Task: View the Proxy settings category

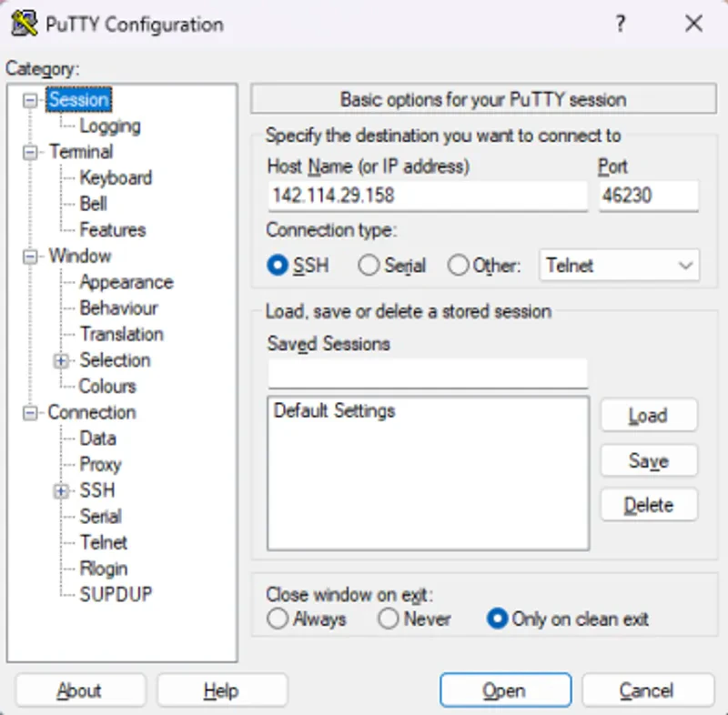Action: [x=100, y=464]
